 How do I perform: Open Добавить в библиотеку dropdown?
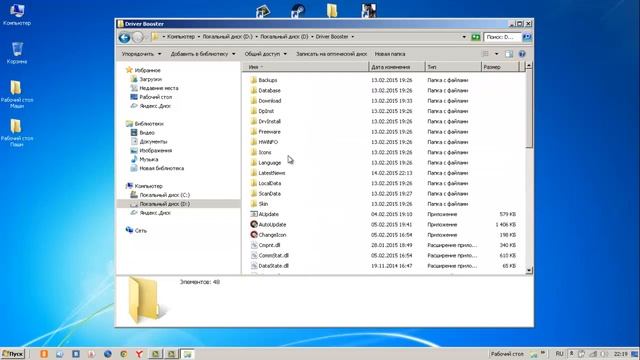(203, 54)
